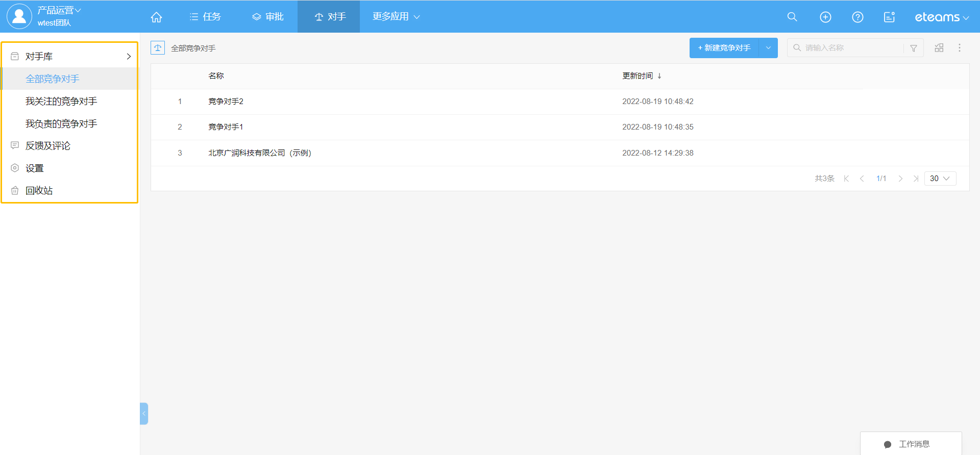Open the notes icon beside eteams
This screenshot has height=455, width=980.
click(x=889, y=17)
